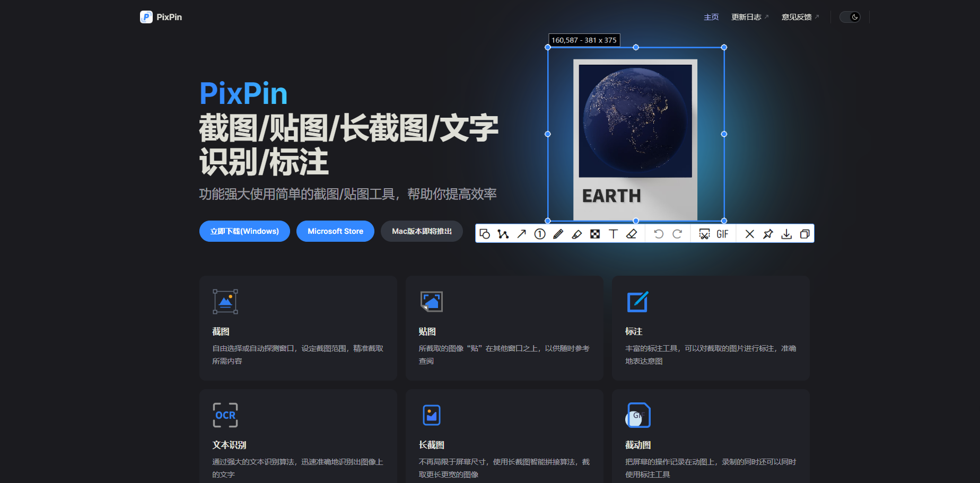
Task: Click the right-middle selection handle
Action: pyautogui.click(x=724, y=134)
